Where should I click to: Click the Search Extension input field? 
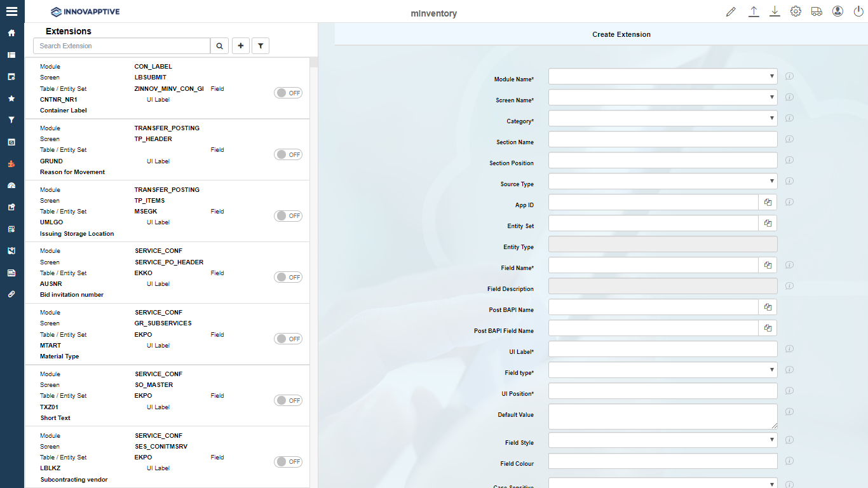(x=121, y=46)
